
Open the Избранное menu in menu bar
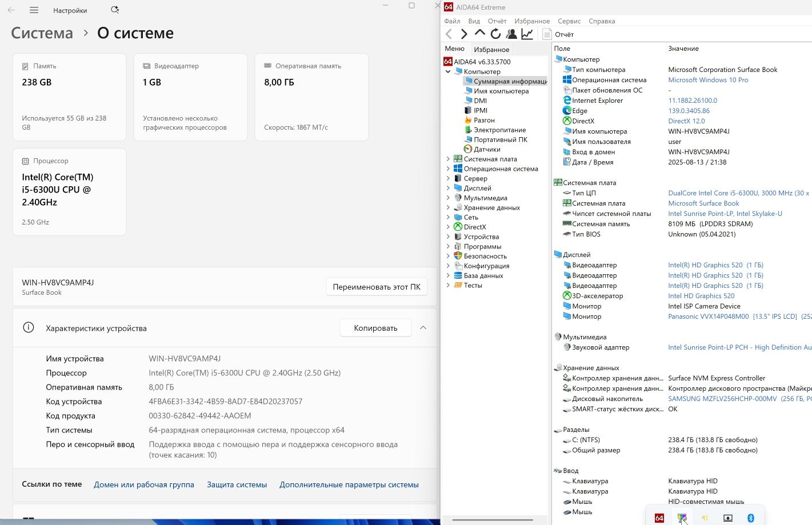pos(532,21)
